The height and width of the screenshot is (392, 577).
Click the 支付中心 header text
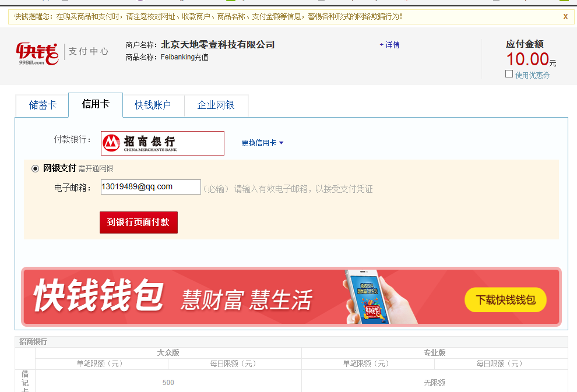click(x=89, y=51)
